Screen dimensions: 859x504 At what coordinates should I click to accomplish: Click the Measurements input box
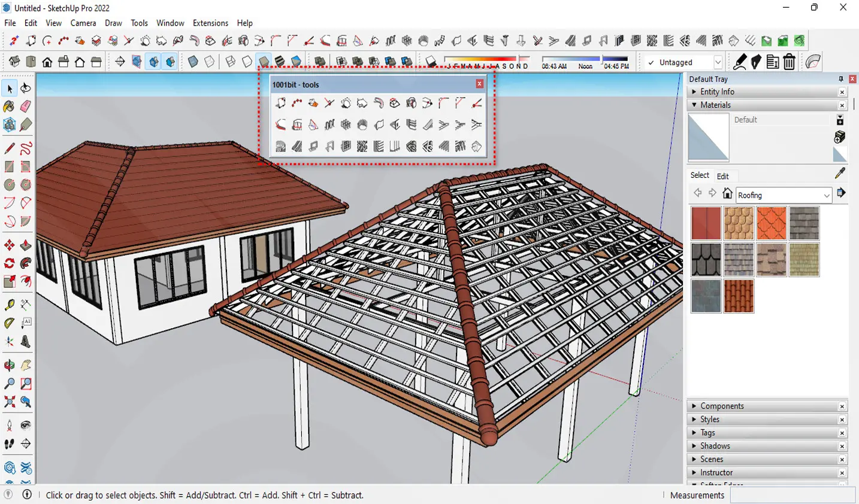tap(792, 495)
